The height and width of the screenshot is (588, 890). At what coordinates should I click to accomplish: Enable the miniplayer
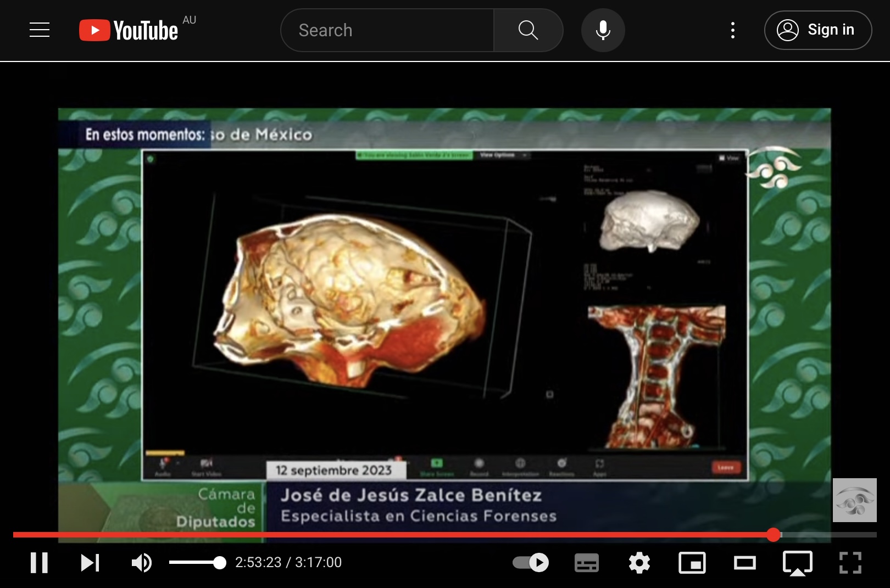tap(692, 563)
